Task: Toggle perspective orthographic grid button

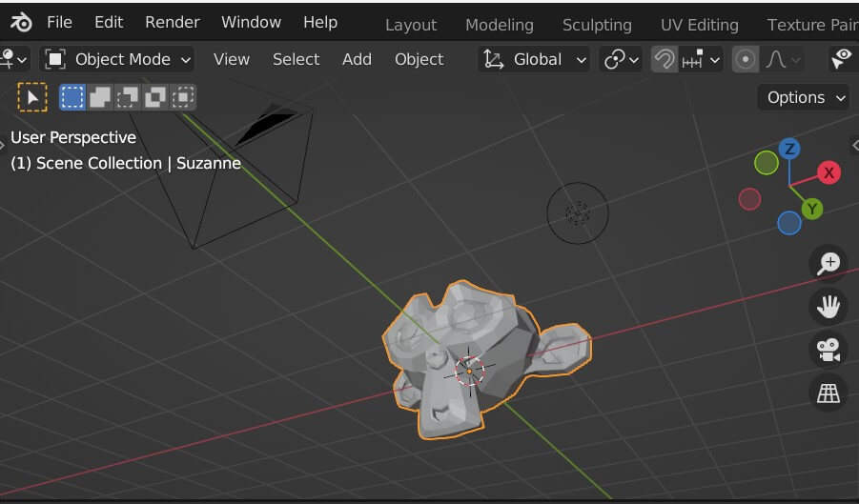Action: coord(828,393)
